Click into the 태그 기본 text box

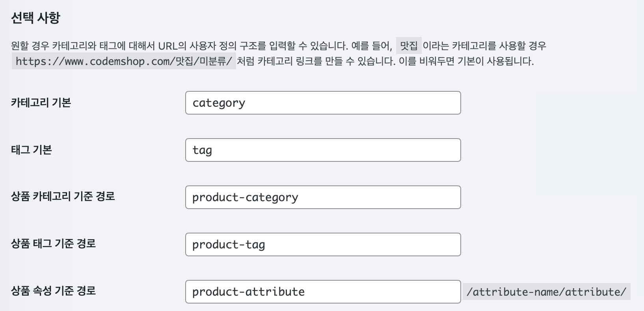pos(323,150)
